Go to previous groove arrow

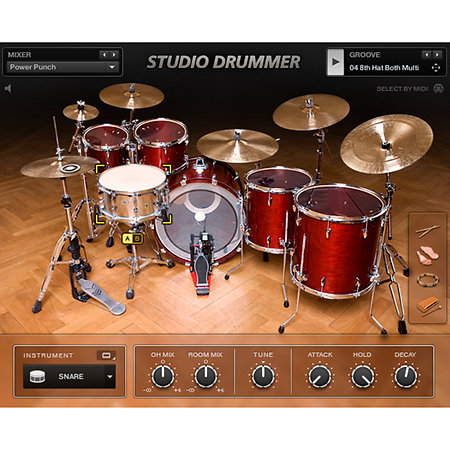tap(426, 54)
